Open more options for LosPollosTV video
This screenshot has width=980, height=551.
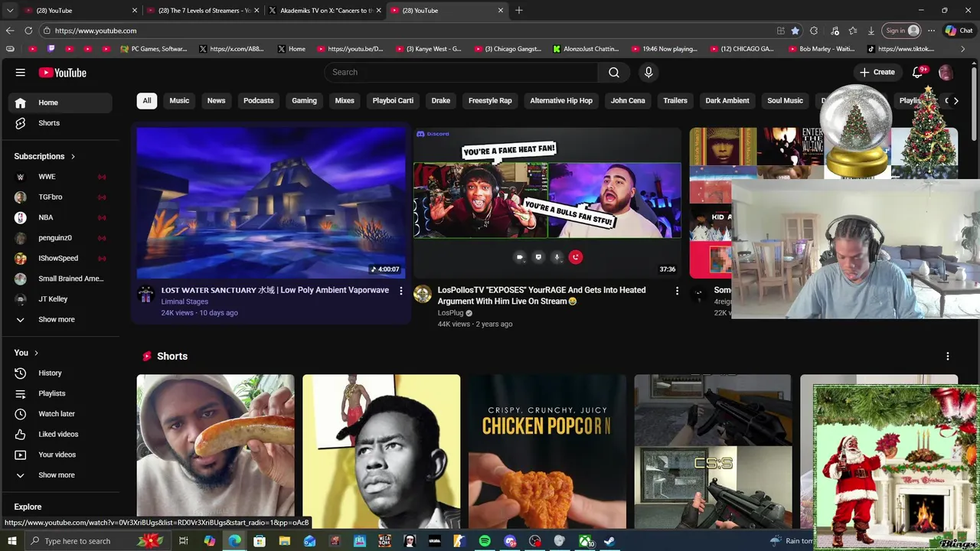pos(677,291)
